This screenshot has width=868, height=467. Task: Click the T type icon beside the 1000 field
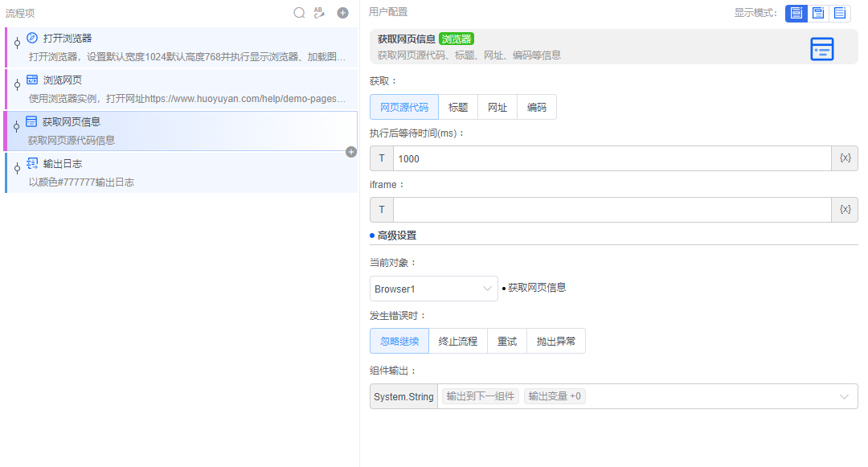click(380, 158)
